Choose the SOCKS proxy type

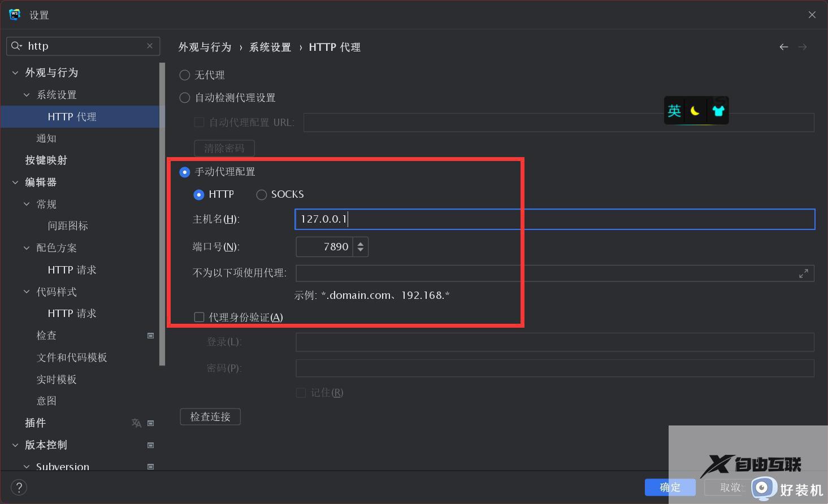pyautogui.click(x=261, y=194)
